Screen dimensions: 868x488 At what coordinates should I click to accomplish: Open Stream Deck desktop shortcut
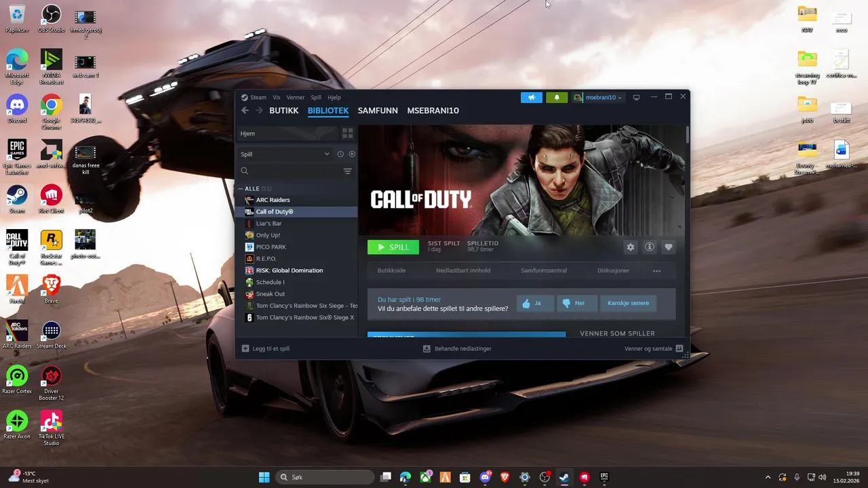tap(51, 335)
